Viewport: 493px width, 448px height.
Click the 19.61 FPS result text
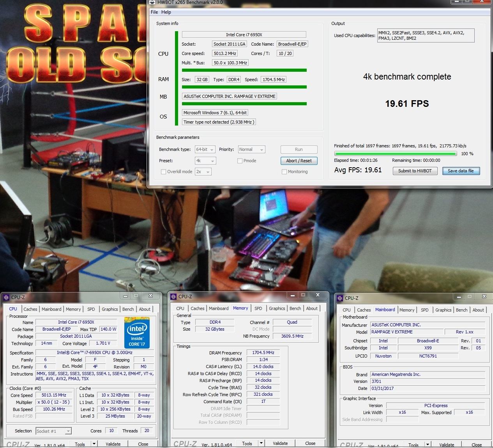tap(407, 104)
